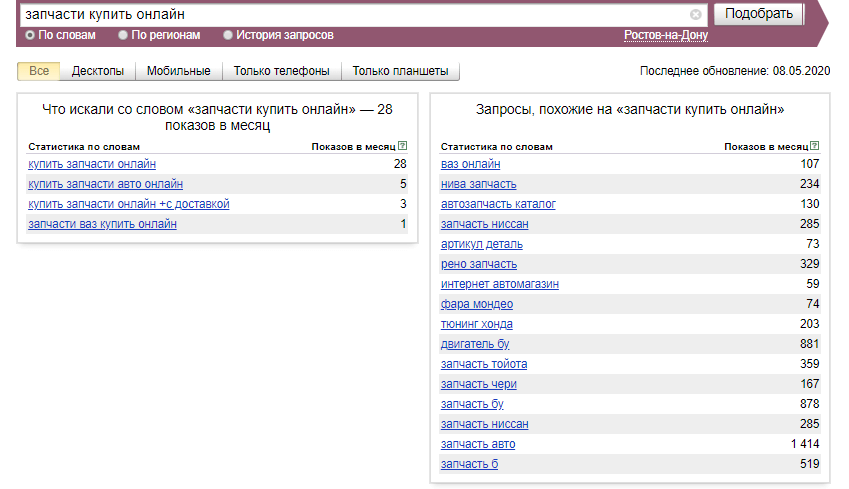Screen dimensions: 849x489
Task: Clear the search field with the X icon
Action: coord(696,15)
